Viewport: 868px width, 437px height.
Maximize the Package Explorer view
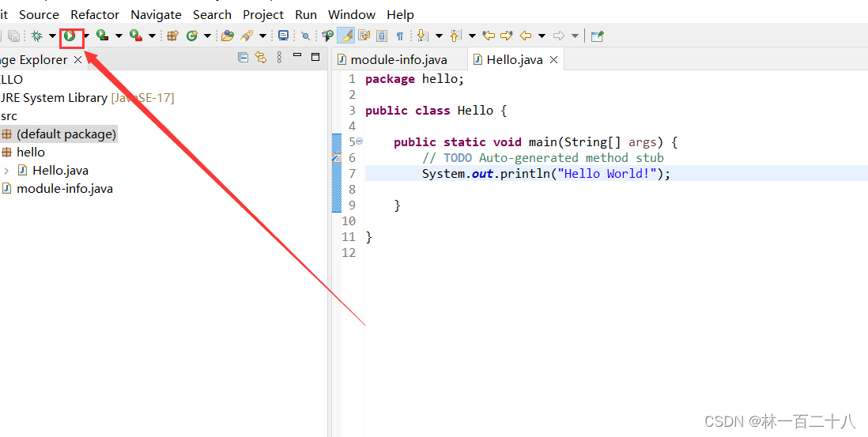tap(315, 56)
